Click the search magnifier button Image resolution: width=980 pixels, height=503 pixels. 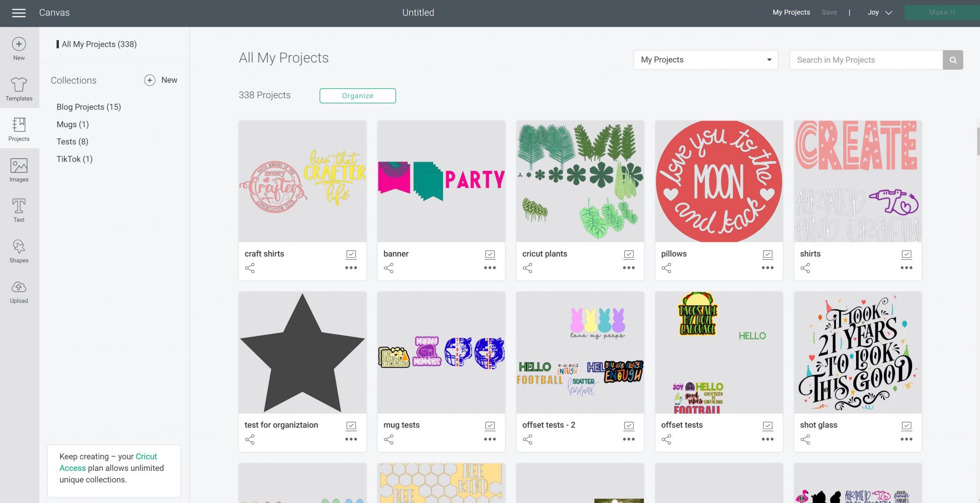953,60
